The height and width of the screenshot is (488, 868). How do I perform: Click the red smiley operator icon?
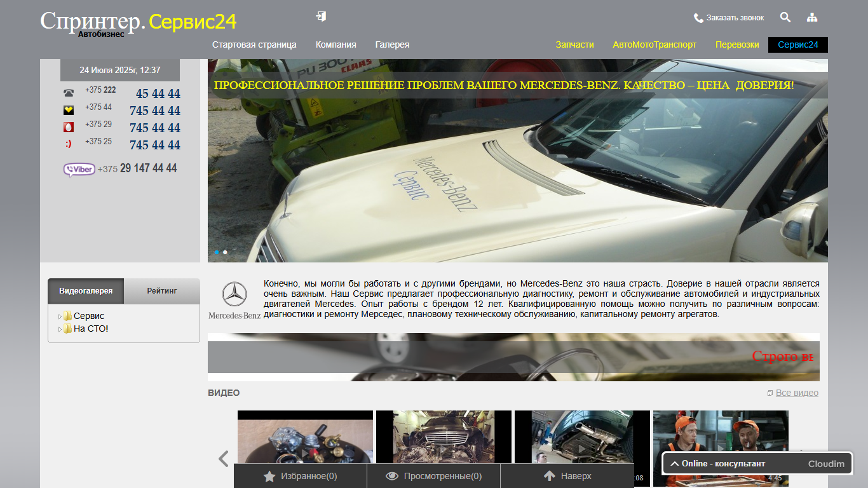click(x=69, y=144)
